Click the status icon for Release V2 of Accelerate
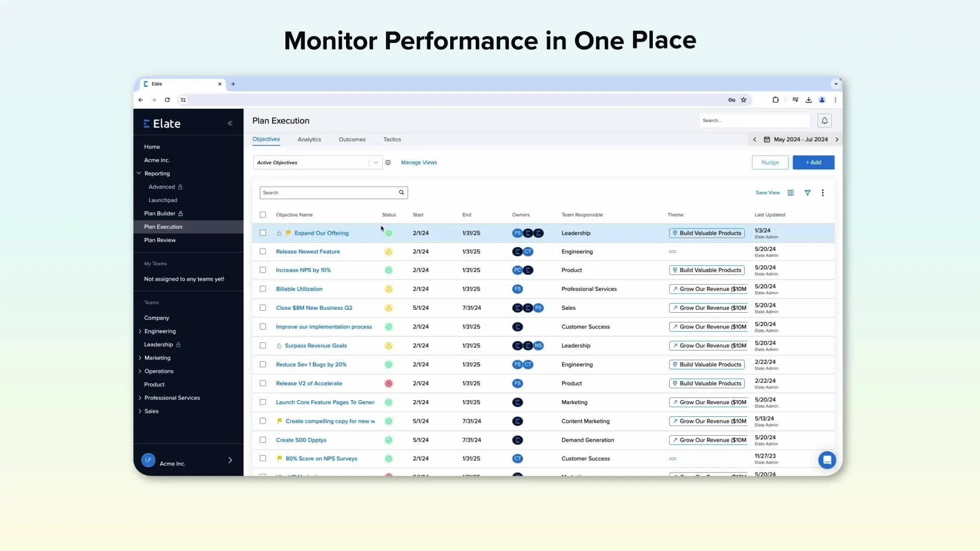 388,384
